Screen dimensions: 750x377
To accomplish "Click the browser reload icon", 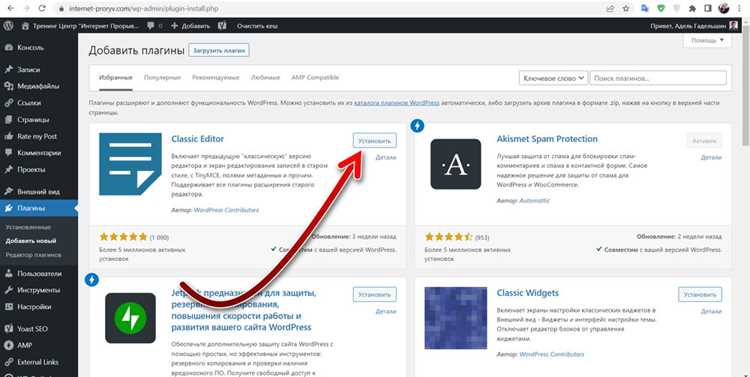I will coord(42,8).
